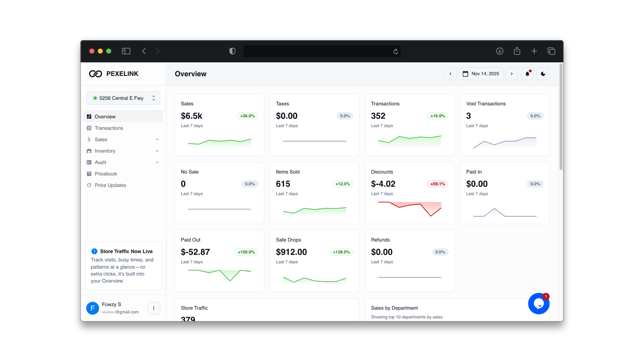Open notifications via the bell icon
Image resolution: width=644 pixels, height=362 pixels.
click(527, 74)
